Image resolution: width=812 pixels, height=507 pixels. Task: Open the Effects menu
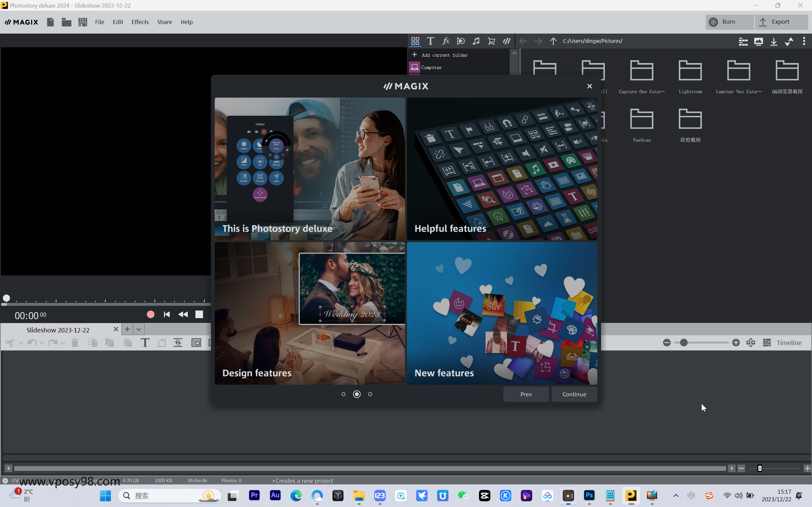[140, 22]
